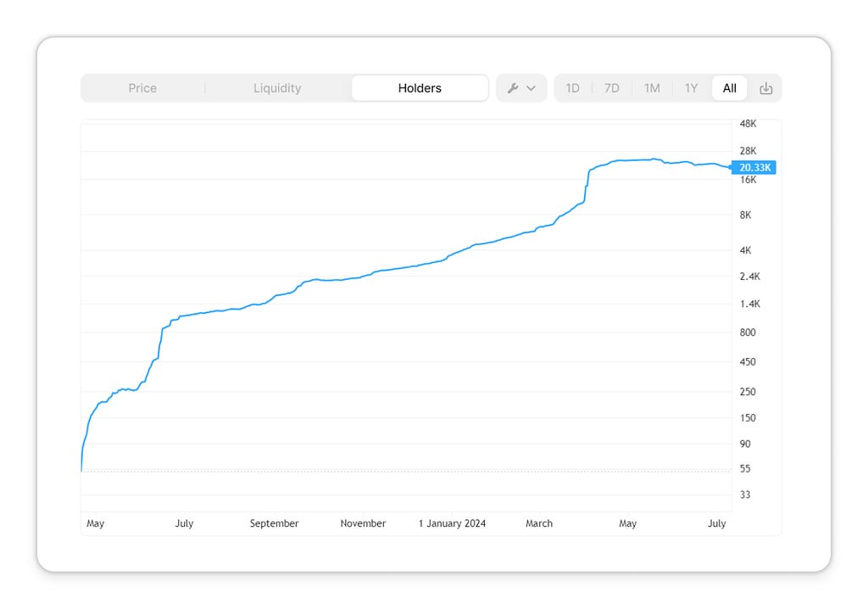The height and width of the screenshot is (609, 868).
Task: Select the 1M time range
Action: coord(652,88)
